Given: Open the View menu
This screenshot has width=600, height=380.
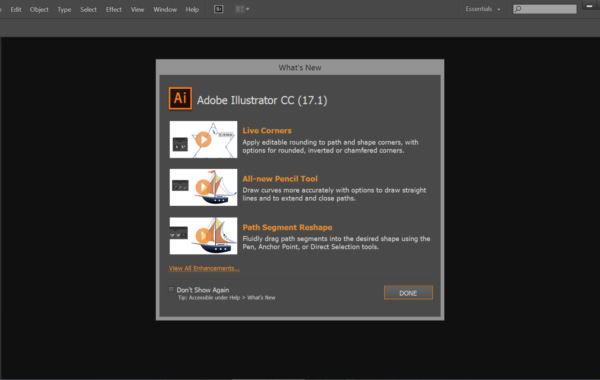Looking at the screenshot, I should (x=137, y=10).
